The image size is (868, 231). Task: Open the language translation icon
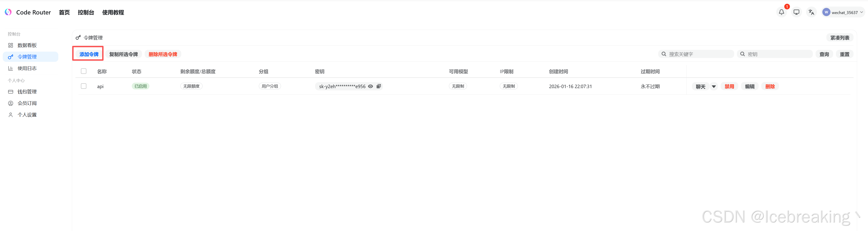tap(811, 12)
